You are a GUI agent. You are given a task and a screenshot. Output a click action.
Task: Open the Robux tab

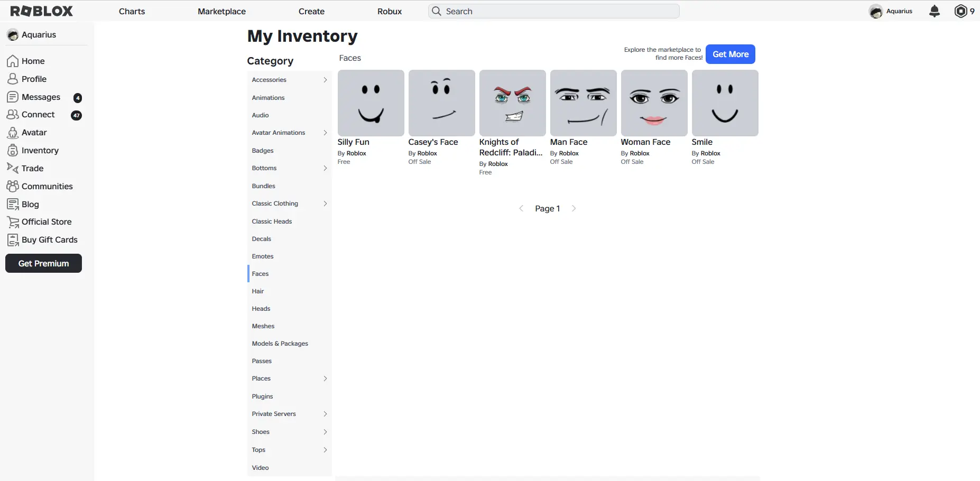pos(390,11)
